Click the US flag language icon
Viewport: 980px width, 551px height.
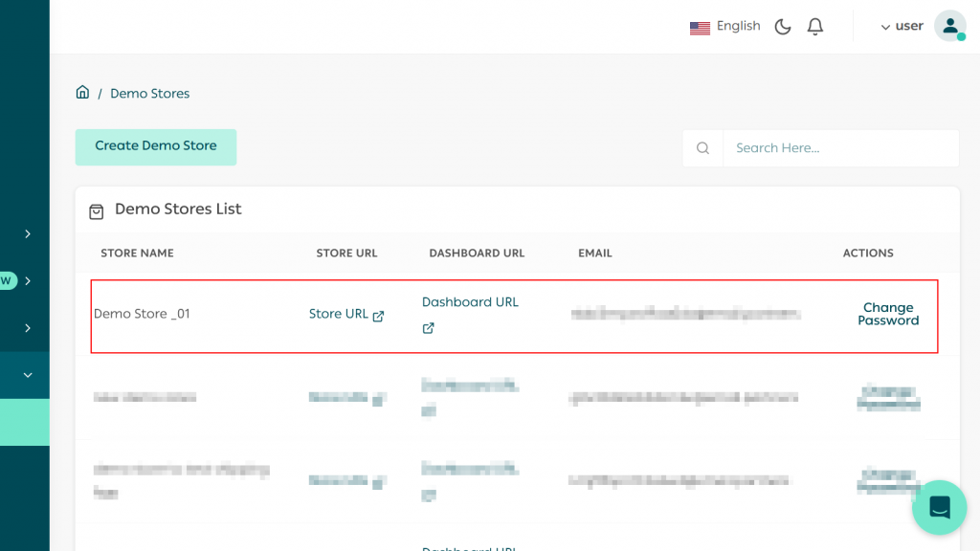(700, 27)
